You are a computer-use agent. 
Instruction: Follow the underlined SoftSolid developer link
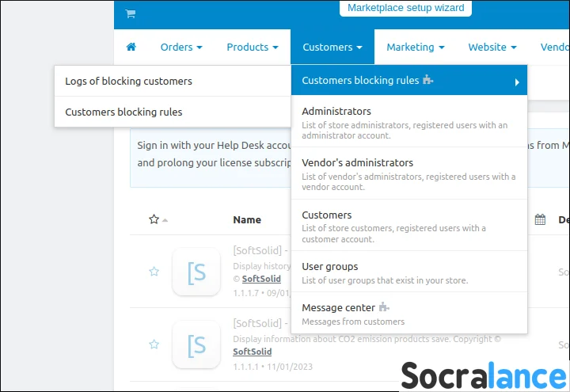click(x=261, y=279)
